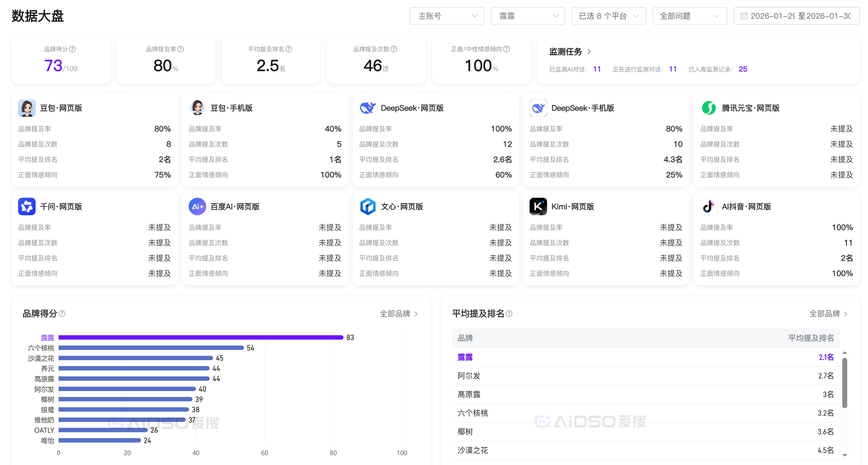868x465 pixels.
Task: Click the 千问·网页版 blue logo icon
Action: point(27,206)
